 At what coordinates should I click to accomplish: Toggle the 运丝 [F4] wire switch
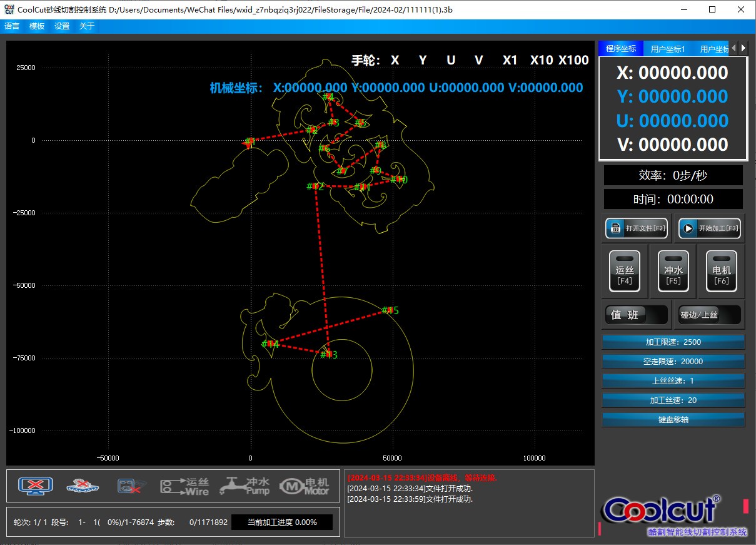624,272
